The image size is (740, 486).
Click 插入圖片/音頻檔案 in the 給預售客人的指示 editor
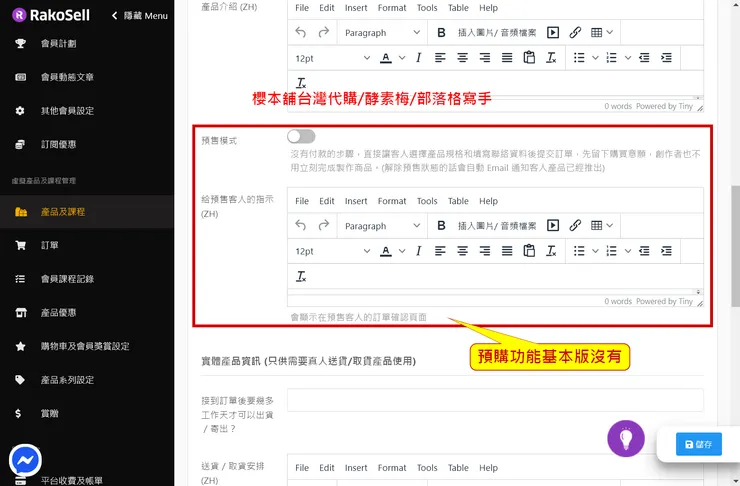pyautogui.click(x=497, y=226)
